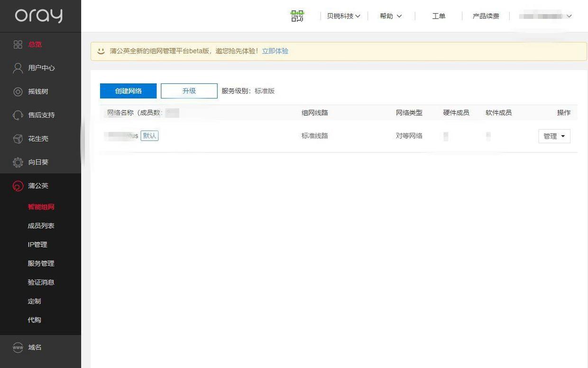Expand the 贝锐科技 dropdown
Viewport: 588px width, 368px height.
(x=343, y=16)
